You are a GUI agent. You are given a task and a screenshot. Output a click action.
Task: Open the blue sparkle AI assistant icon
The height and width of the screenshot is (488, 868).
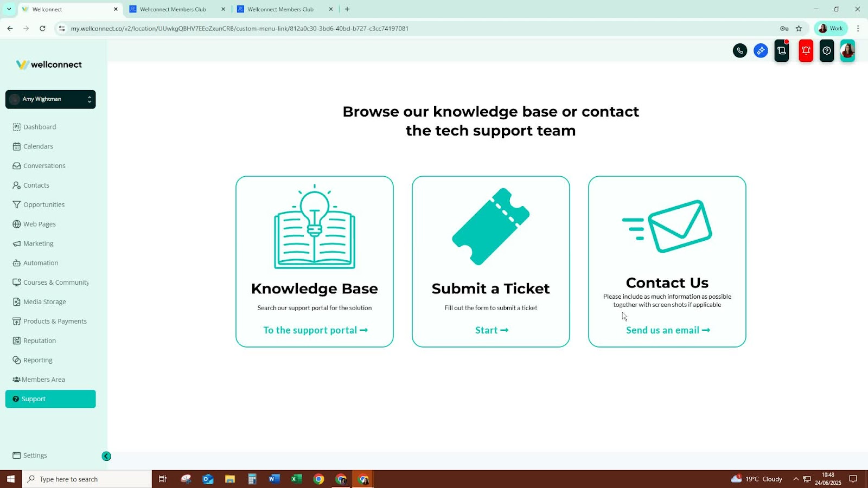coord(761,51)
